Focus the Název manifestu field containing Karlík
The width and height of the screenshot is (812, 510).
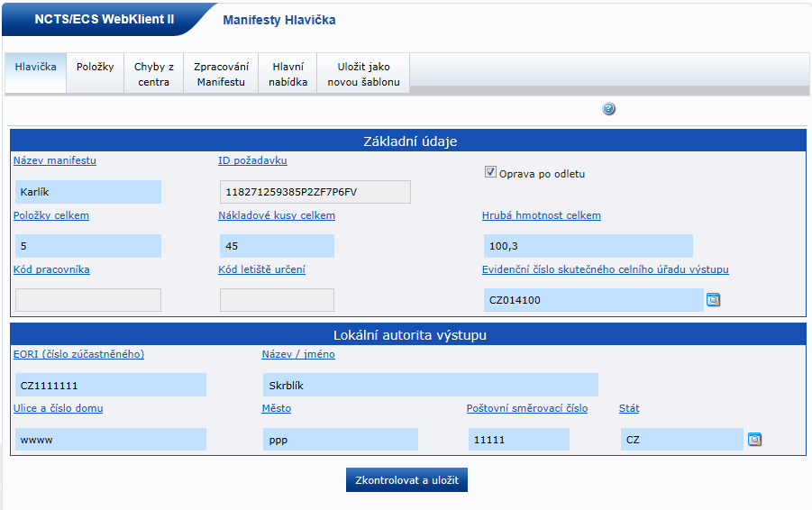coord(87,192)
